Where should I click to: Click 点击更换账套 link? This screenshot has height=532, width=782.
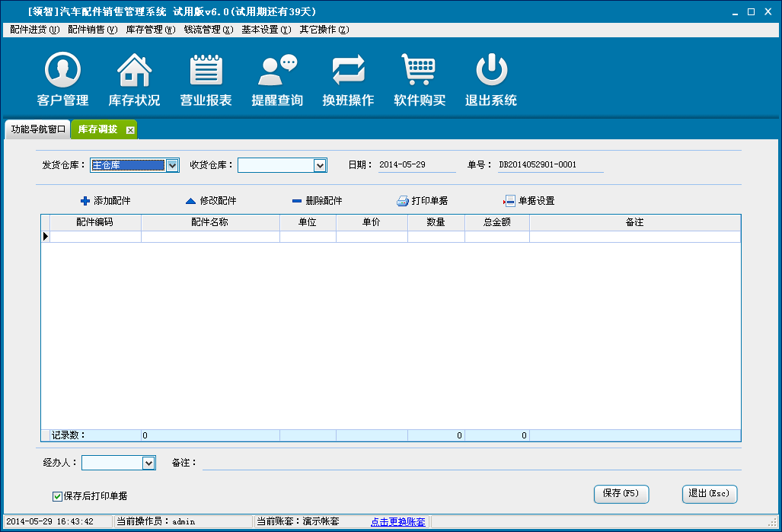pos(397,521)
